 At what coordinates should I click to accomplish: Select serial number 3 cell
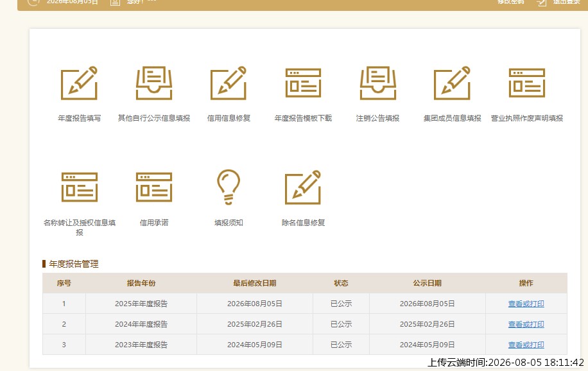tap(64, 345)
